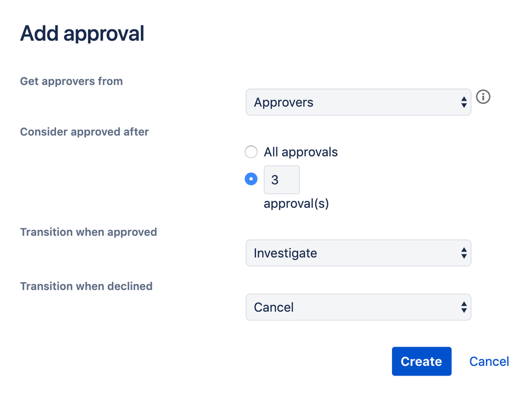The width and height of the screenshot is (532, 393).
Task: Open the 'Get approvers from' dropdown
Action: click(x=358, y=102)
